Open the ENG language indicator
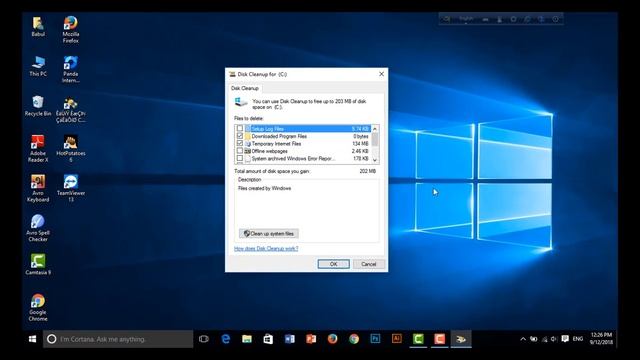Viewport: 640px width, 360px height. pos(578,339)
